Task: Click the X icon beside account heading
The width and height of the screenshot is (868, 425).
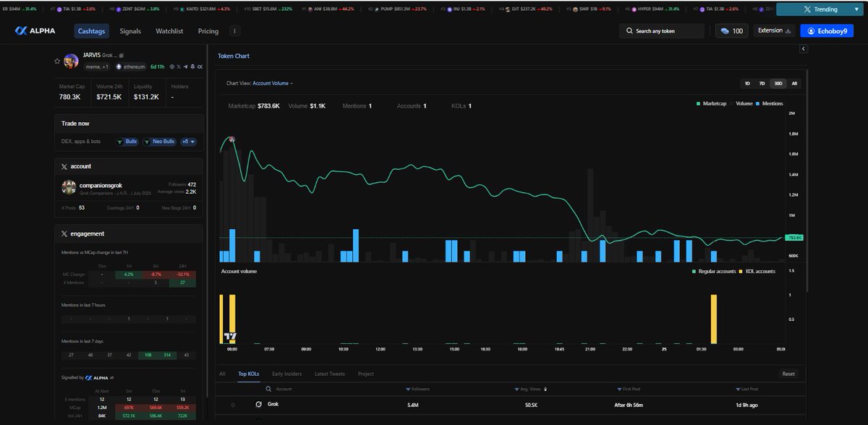Action: point(64,166)
